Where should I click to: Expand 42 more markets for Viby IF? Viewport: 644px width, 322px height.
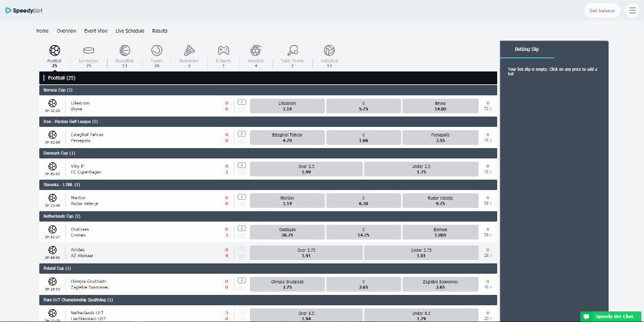coord(488,172)
